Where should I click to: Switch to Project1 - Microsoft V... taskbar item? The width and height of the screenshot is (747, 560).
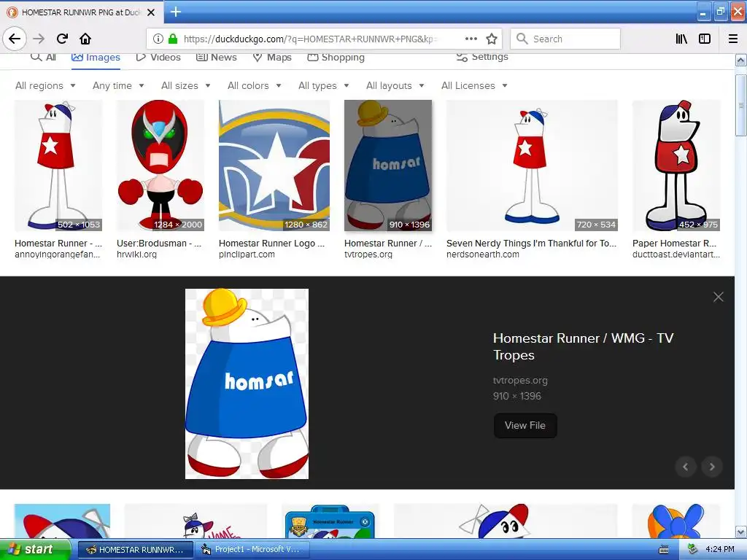click(x=252, y=550)
